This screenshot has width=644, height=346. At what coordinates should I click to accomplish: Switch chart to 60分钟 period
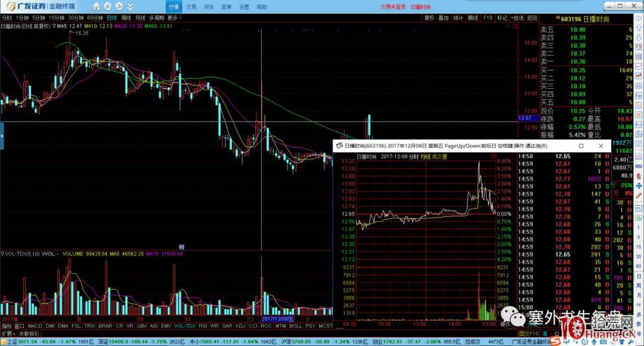pos(95,18)
